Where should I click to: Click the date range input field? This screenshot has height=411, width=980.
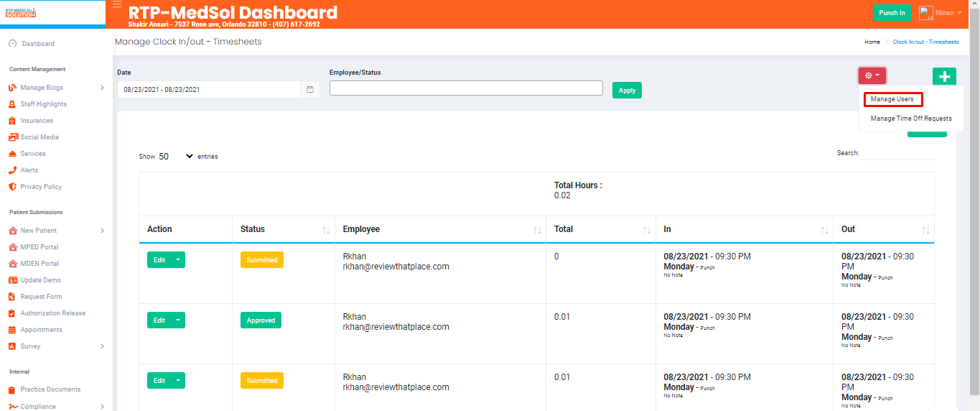[208, 90]
